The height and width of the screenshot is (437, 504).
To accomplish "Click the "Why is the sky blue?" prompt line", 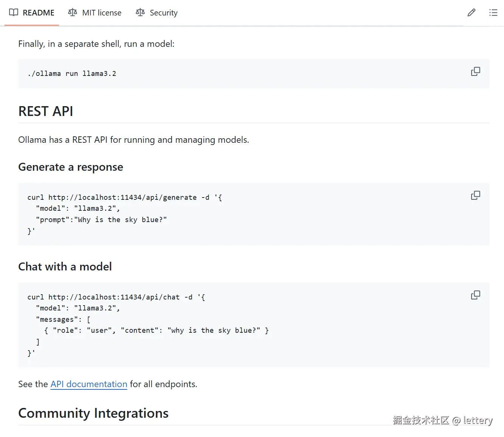I will point(101,220).
